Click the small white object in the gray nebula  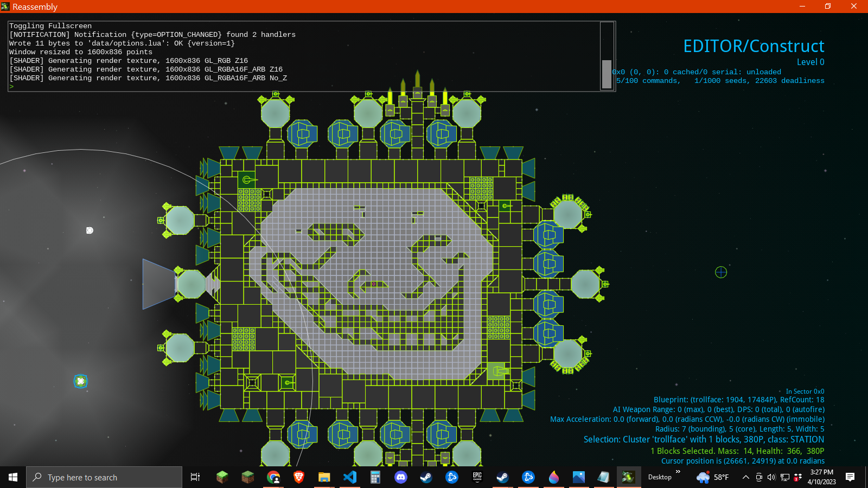(x=90, y=230)
